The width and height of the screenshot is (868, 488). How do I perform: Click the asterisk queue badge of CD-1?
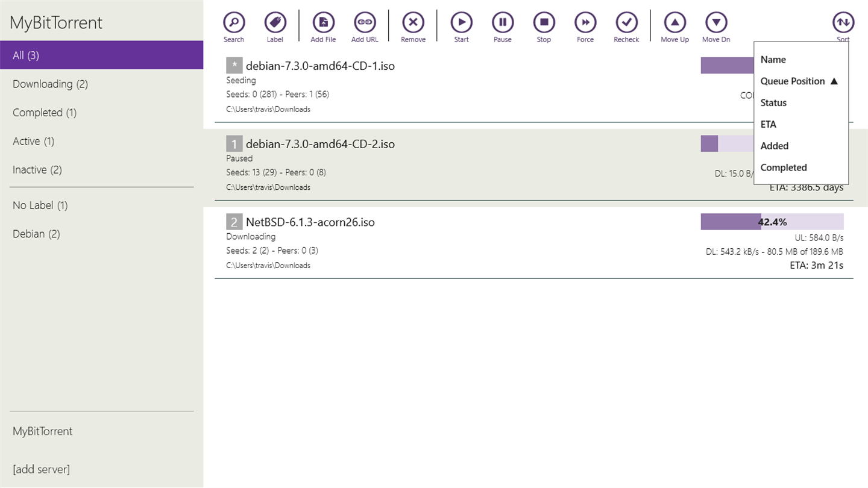pyautogui.click(x=234, y=66)
